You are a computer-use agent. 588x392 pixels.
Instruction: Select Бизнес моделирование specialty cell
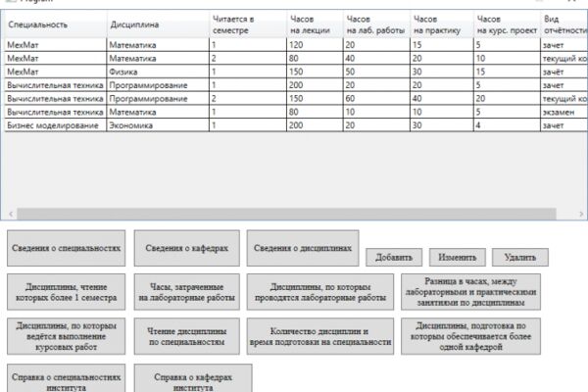(56, 125)
